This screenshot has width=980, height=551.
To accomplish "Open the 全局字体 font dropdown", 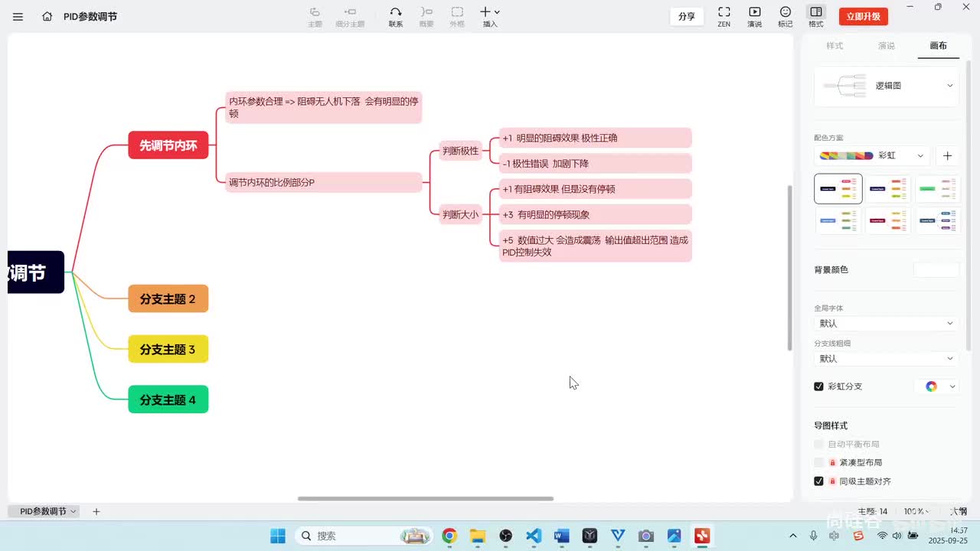I will [887, 323].
